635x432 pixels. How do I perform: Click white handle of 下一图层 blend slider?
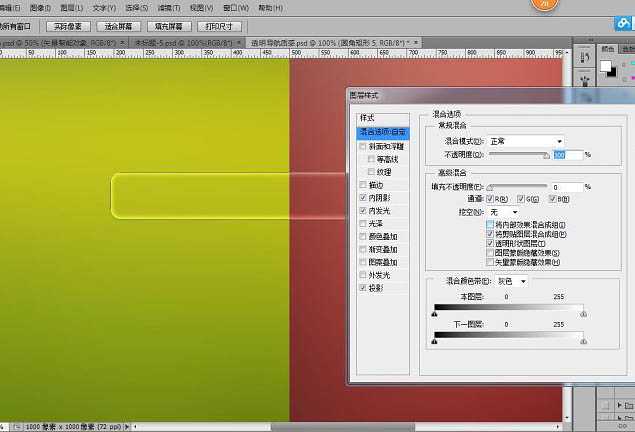pos(584,341)
